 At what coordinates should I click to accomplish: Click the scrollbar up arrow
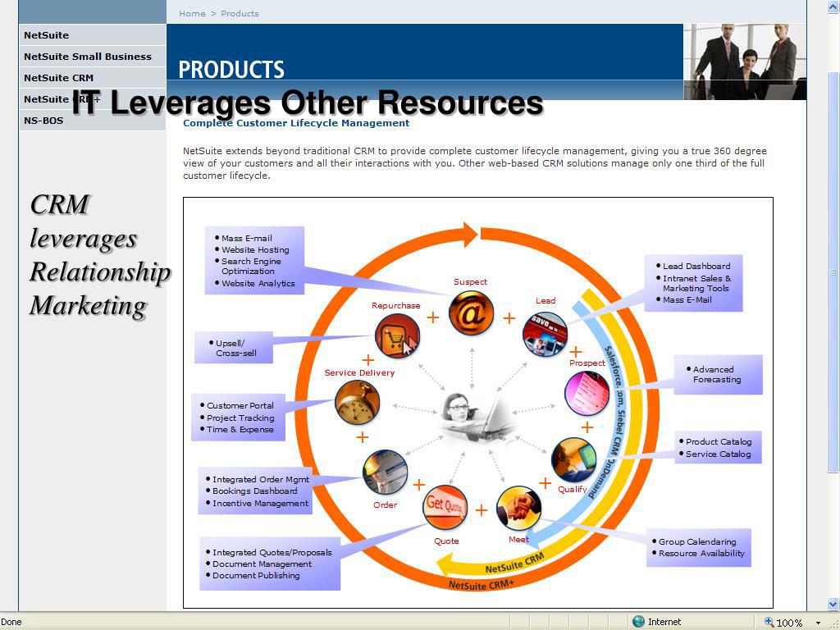pos(833,7)
